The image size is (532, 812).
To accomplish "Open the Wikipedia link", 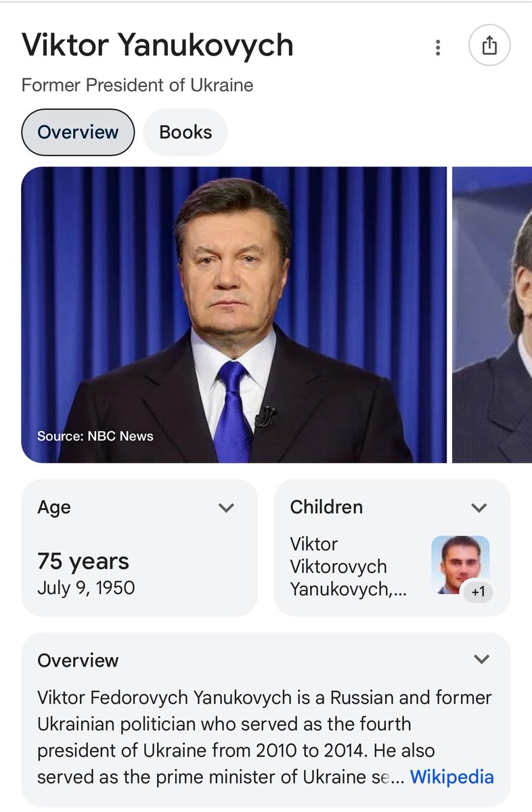I will pos(451,777).
